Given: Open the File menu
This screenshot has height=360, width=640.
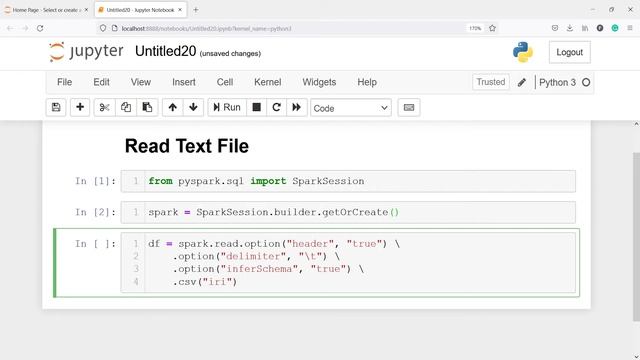Looking at the screenshot, I should point(64,82).
